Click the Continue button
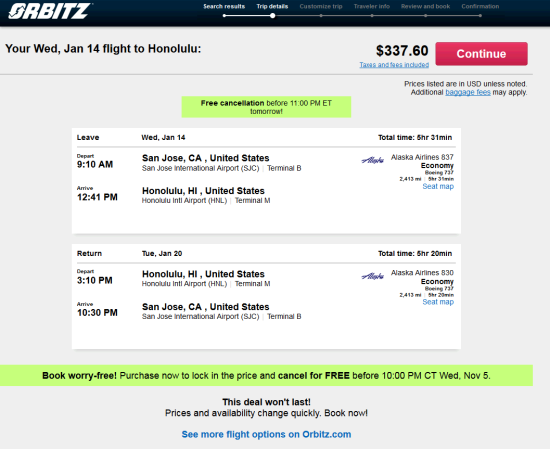This screenshot has height=449, width=550. [x=481, y=54]
